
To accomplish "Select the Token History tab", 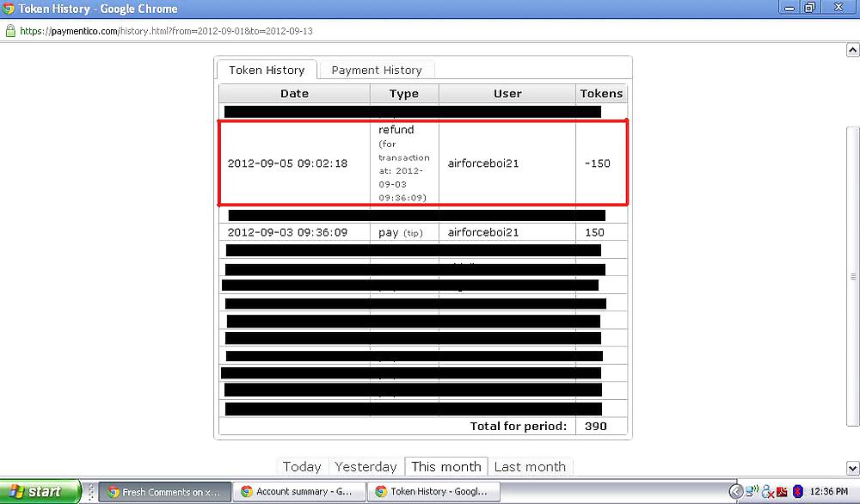I will point(267,70).
